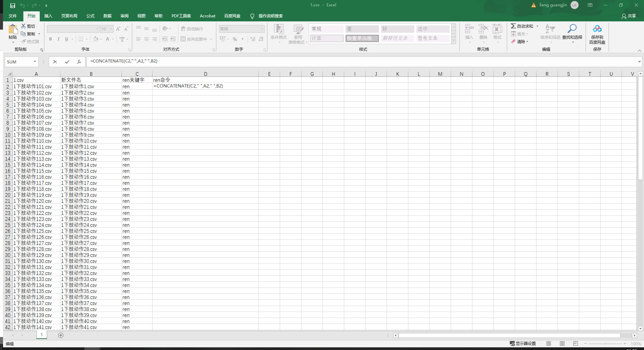Apply the 计算 (Calculation) cell style

(x=327, y=38)
